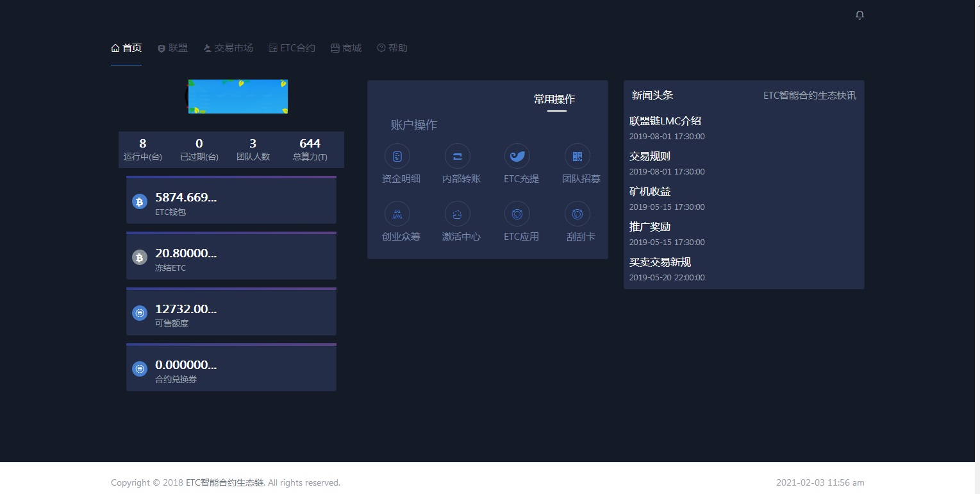
Task: Open the 矿机收益 news article
Action: 650,191
